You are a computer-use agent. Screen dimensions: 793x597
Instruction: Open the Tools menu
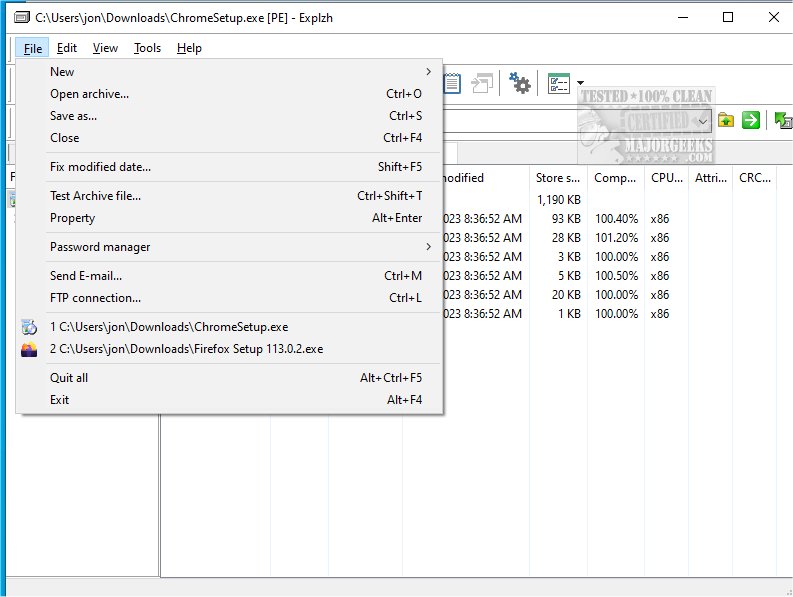point(147,48)
